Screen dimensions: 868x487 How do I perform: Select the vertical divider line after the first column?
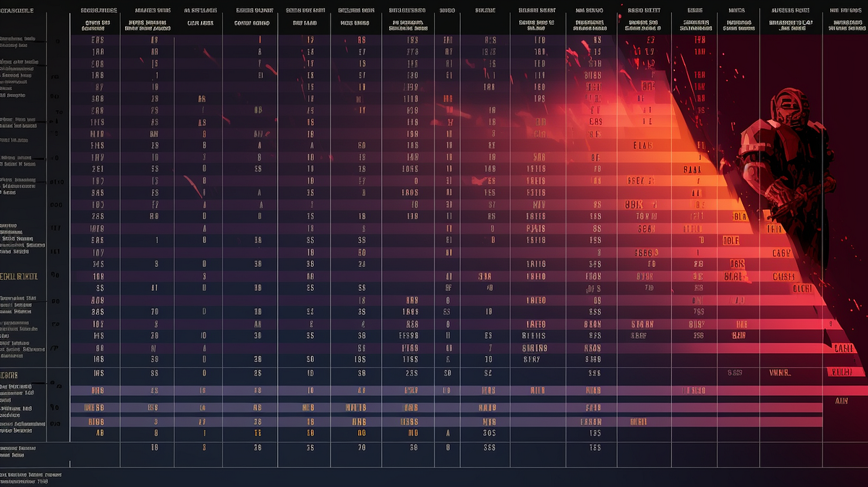pyautogui.click(x=70, y=217)
